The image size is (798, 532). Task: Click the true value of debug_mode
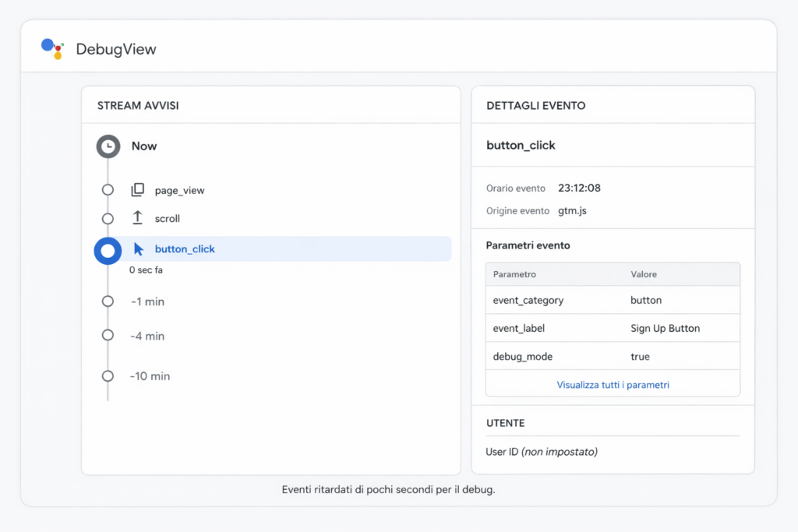(x=641, y=357)
